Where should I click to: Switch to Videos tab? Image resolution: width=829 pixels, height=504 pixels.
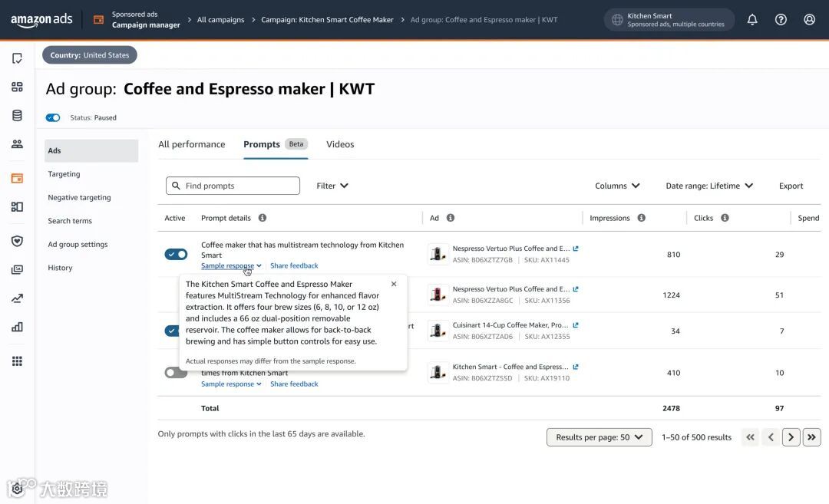point(340,144)
